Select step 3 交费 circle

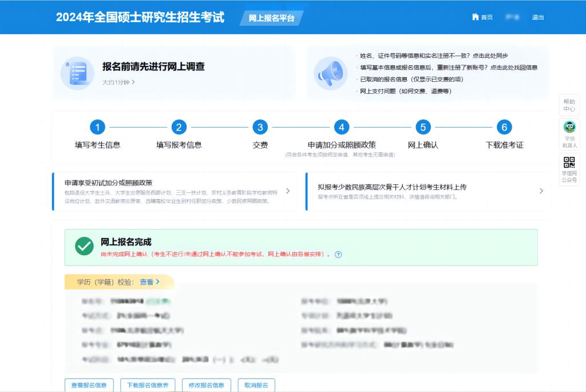[x=260, y=127]
